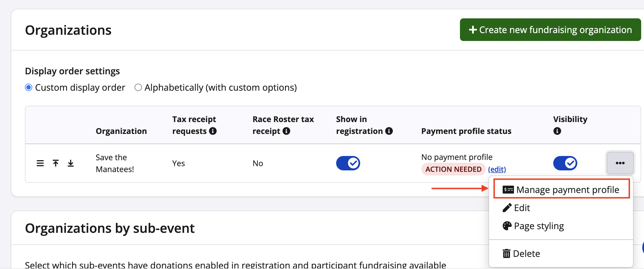Click the Visibility info icon
The width and height of the screenshot is (644, 269).
pos(557,131)
